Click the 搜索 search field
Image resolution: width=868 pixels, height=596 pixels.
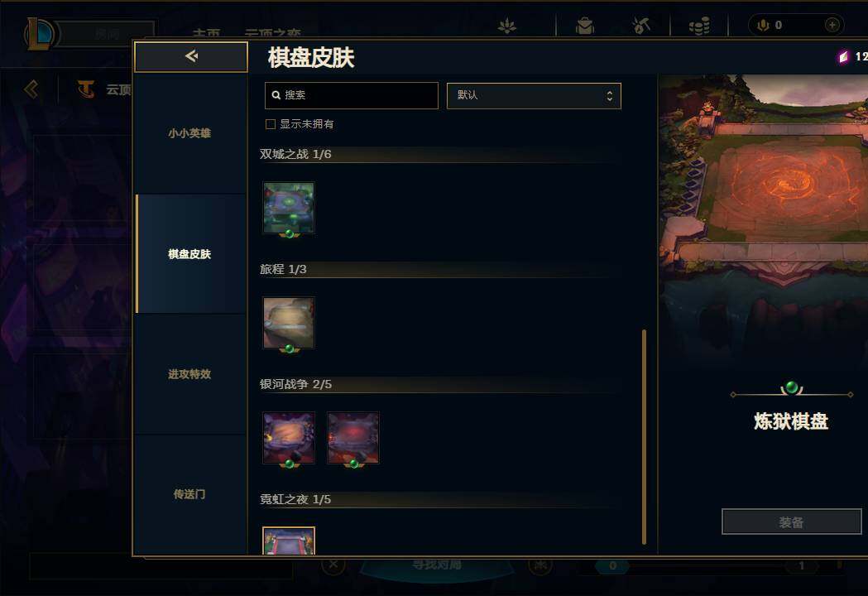pos(352,95)
